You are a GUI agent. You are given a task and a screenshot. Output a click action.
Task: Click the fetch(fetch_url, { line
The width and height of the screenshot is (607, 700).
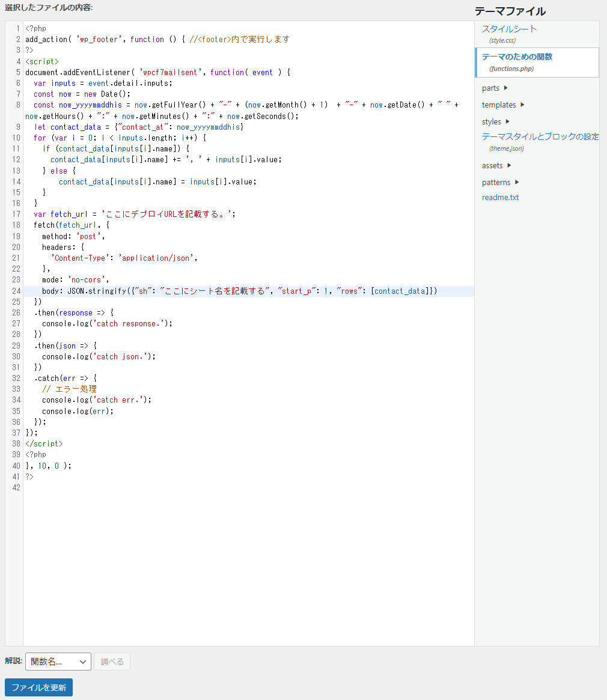coord(72,225)
